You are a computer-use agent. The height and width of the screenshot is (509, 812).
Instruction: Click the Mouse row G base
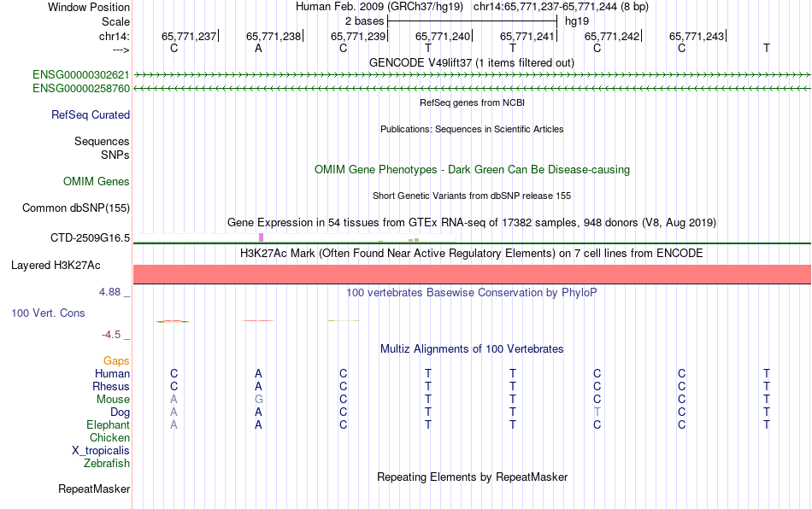(x=258, y=400)
